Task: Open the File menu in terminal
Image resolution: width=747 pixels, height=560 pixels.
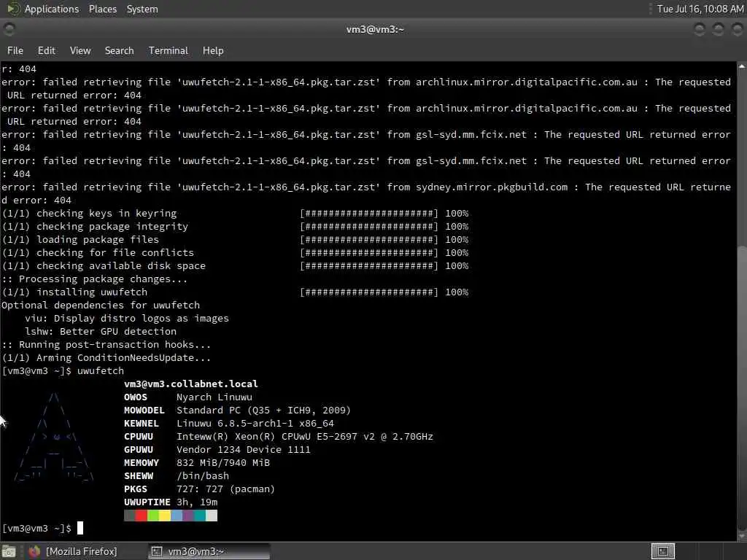Action: 15,50
